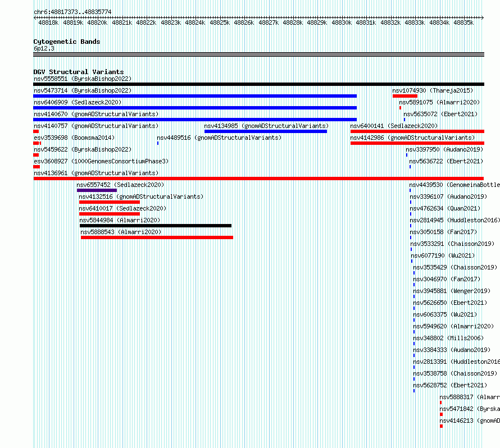This screenshot has width=500, height=448.
Task: Click nsv6410017 (Sedlazeck2020) label
Action: click(x=122, y=208)
